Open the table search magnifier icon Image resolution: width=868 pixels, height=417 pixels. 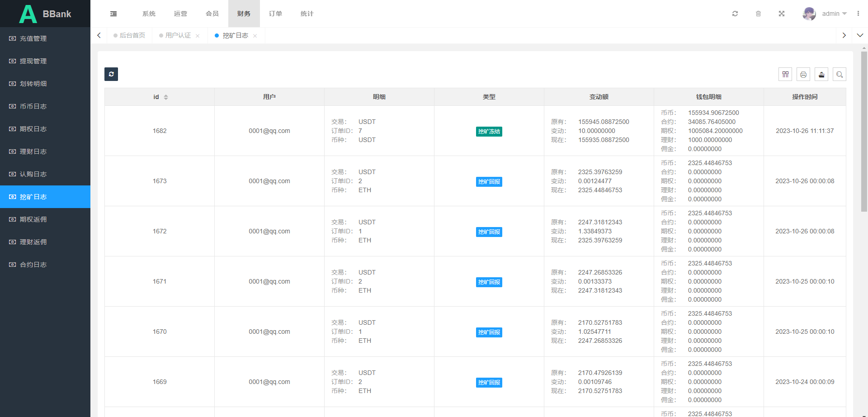(840, 75)
